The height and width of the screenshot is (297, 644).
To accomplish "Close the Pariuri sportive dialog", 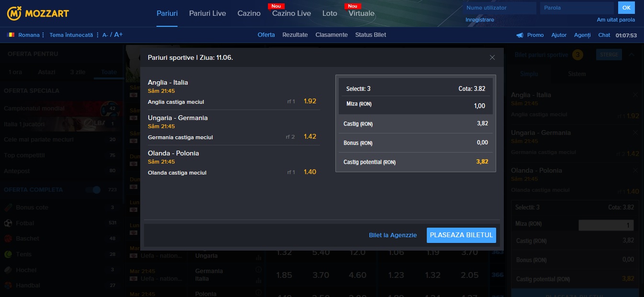I will point(492,57).
